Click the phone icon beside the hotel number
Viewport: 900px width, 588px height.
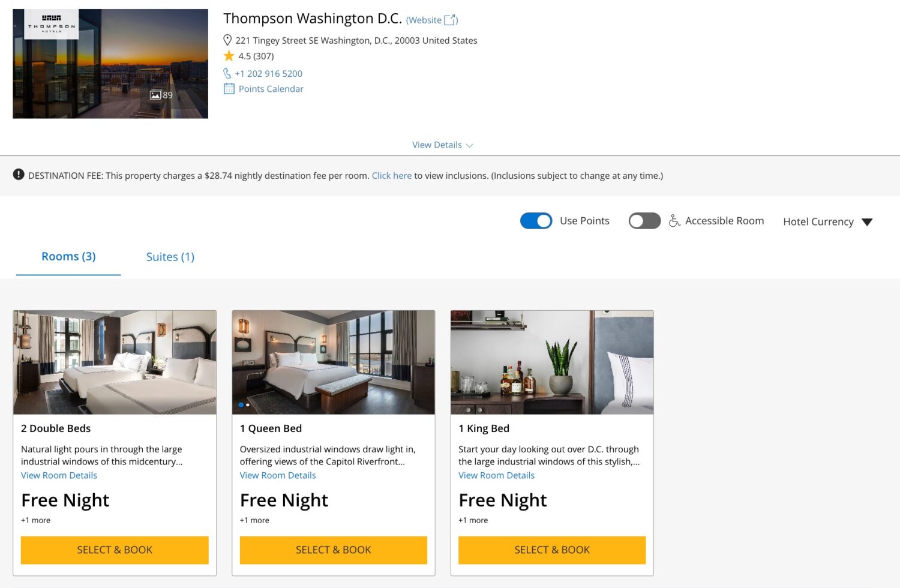click(x=227, y=73)
